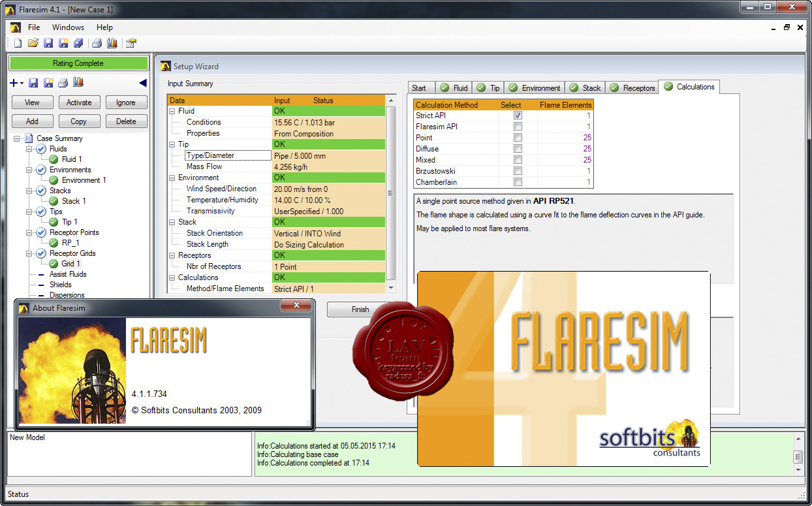Click the Finish button in wizard

tap(360, 309)
